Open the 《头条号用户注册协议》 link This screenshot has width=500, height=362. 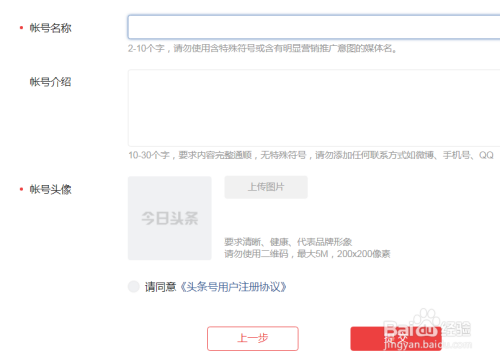coord(233,287)
